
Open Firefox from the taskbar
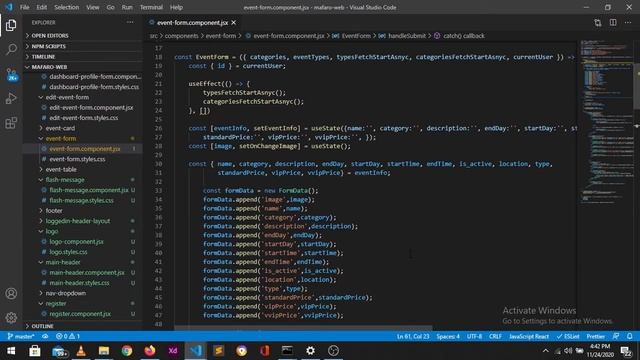pyautogui.click(x=150, y=351)
